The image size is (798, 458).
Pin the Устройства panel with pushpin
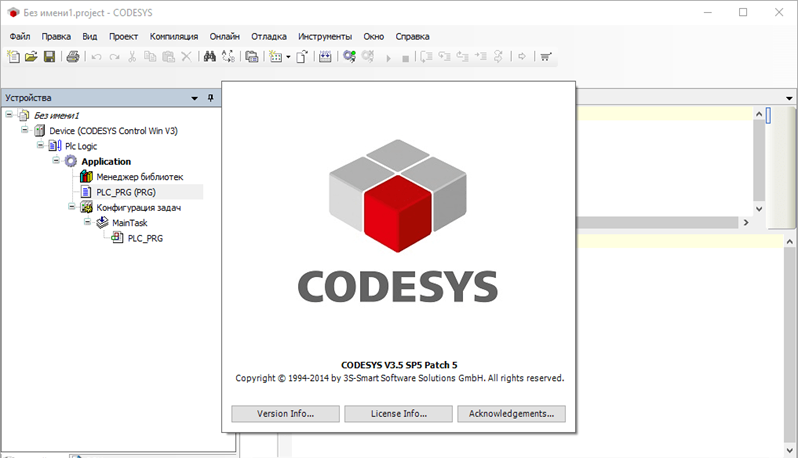point(211,98)
